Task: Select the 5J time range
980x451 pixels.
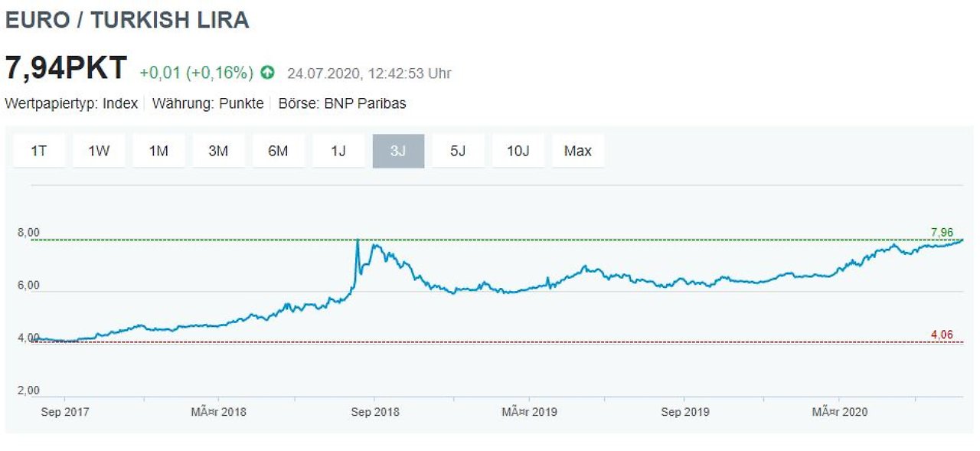Action: [x=458, y=151]
